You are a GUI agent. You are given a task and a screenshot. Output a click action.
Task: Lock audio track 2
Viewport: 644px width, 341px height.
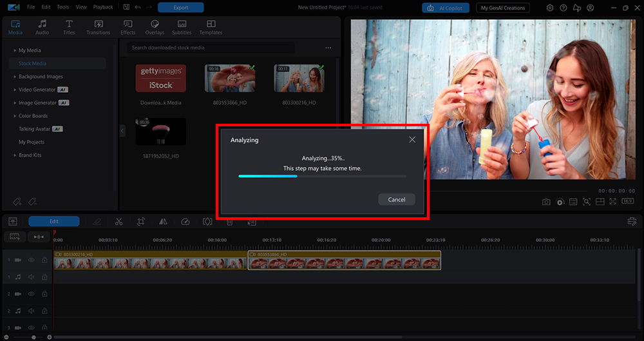44,311
